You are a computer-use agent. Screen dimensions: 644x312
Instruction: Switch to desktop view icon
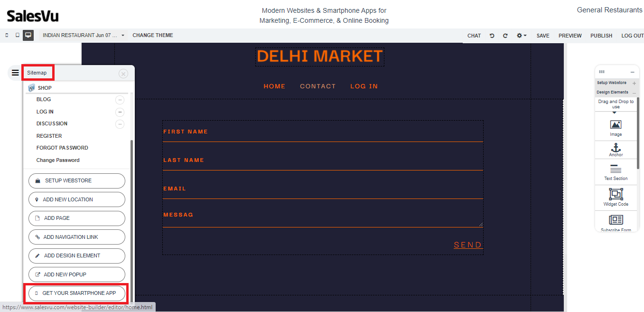[x=28, y=35]
